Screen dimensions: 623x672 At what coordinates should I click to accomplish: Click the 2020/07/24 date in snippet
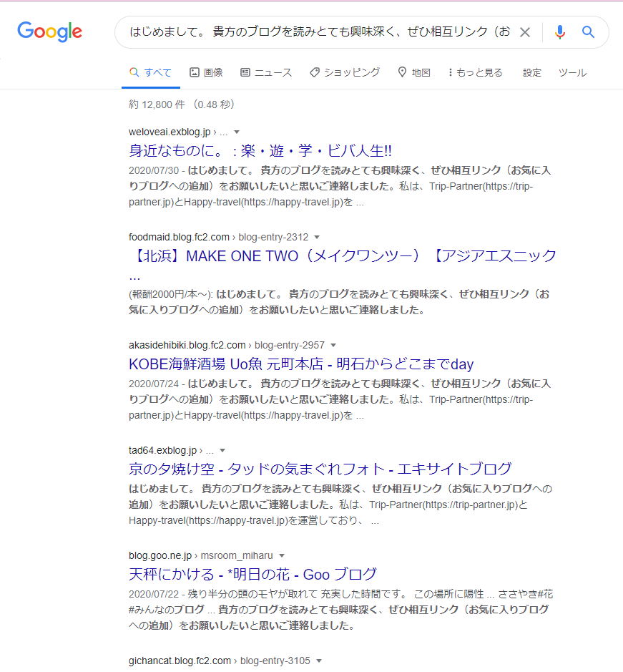coord(153,384)
